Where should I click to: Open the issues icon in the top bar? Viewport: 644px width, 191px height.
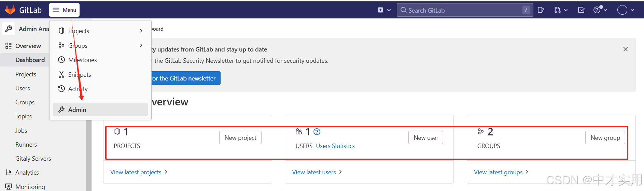[x=541, y=10]
